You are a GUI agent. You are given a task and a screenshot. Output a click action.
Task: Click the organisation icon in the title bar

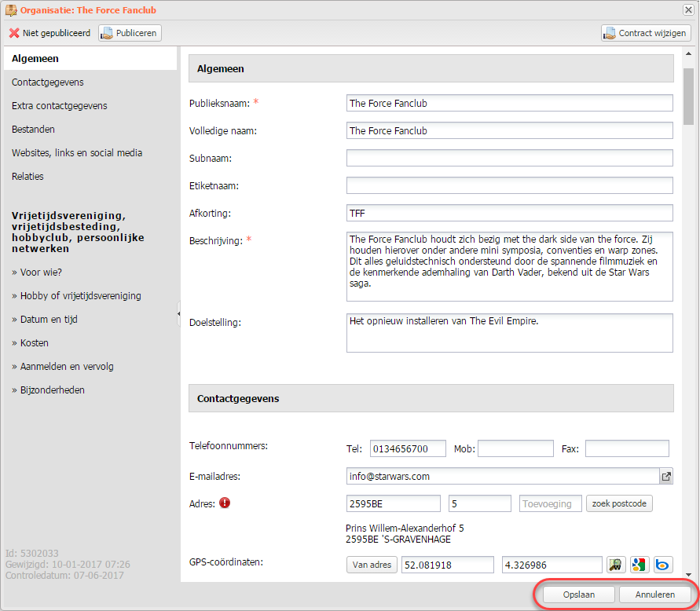(x=11, y=10)
